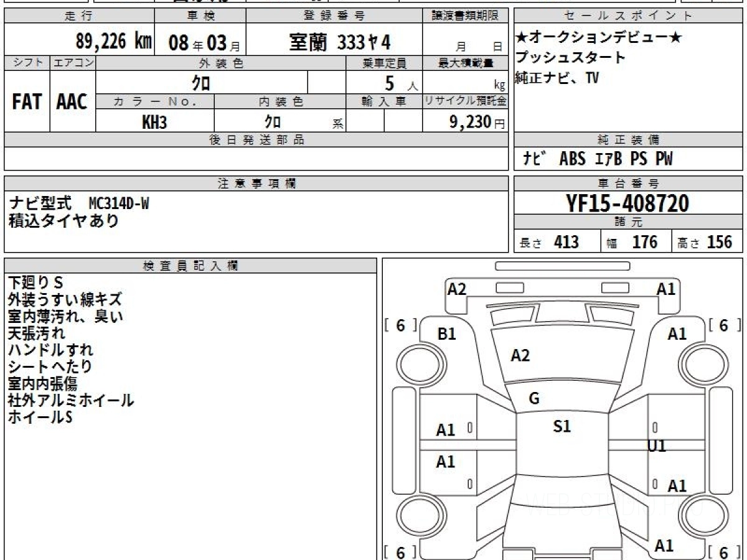
Task: Select PW in the equipment list
Action: click(x=664, y=159)
